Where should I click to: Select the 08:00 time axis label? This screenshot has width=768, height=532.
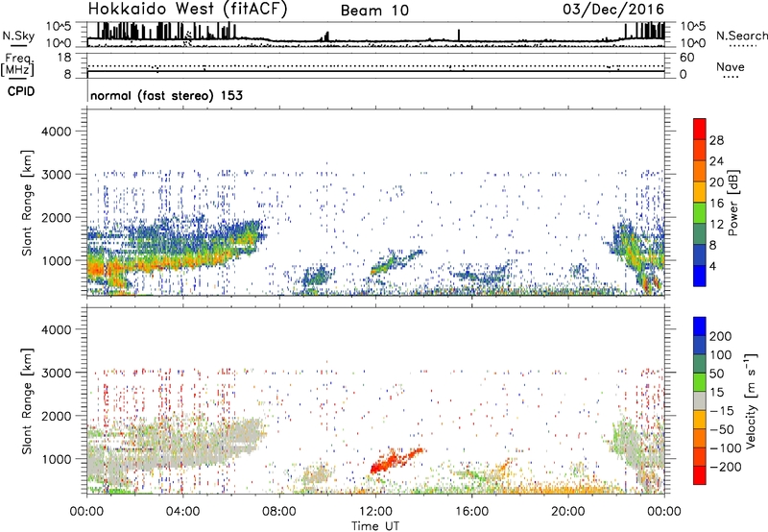tap(279, 512)
